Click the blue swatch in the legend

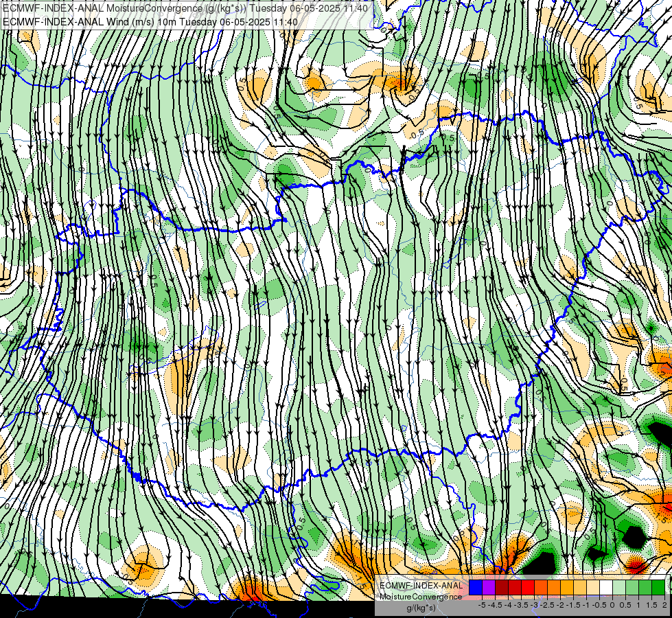476,587
